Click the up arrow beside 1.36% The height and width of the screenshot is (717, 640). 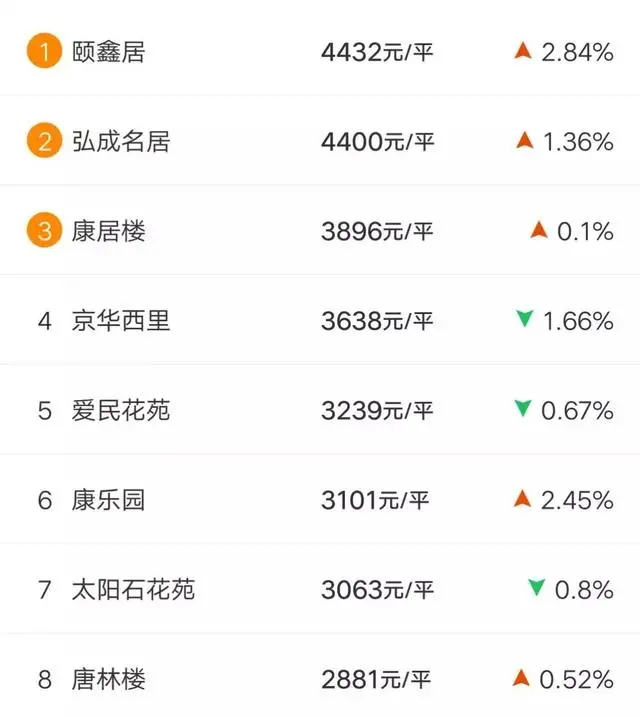[524, 140]
